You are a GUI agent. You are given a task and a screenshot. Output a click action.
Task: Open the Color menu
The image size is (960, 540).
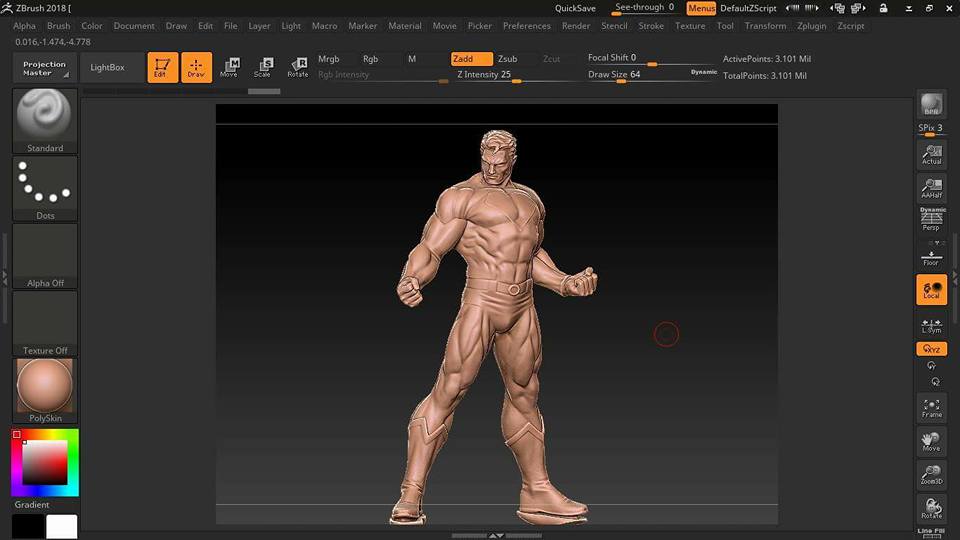coord(92,26)
